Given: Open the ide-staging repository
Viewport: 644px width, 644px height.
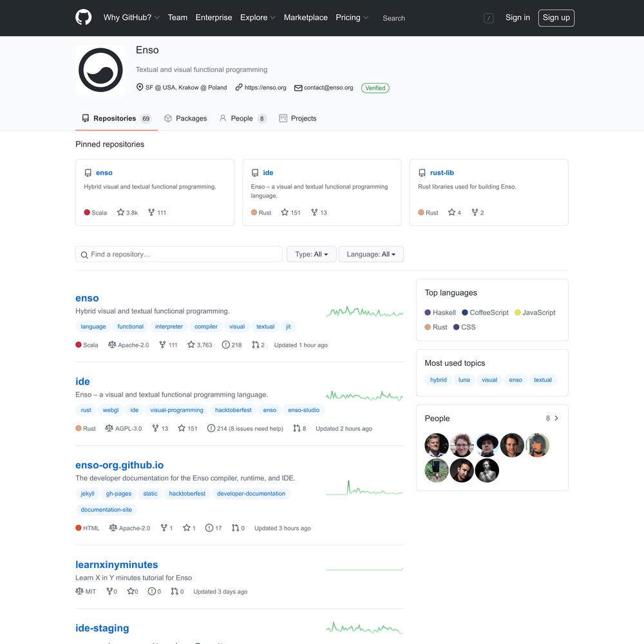Looking at the screenshot, I should coord(102,628).
